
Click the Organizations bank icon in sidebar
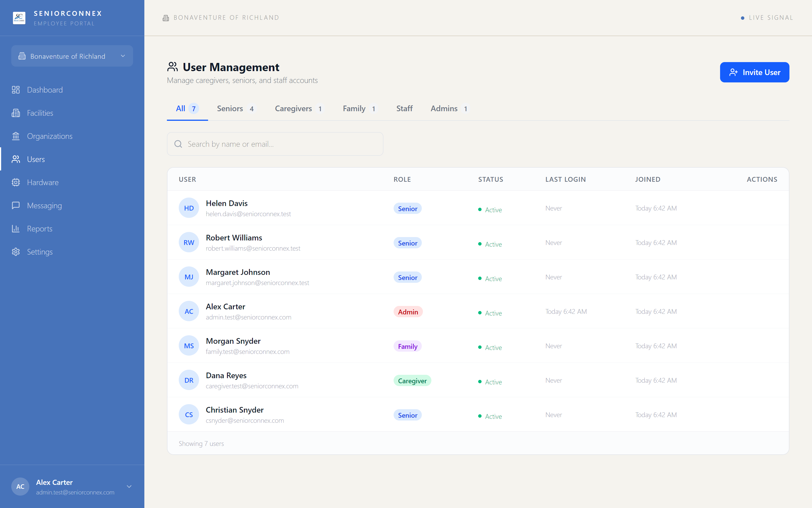click(x=16, y=136)
